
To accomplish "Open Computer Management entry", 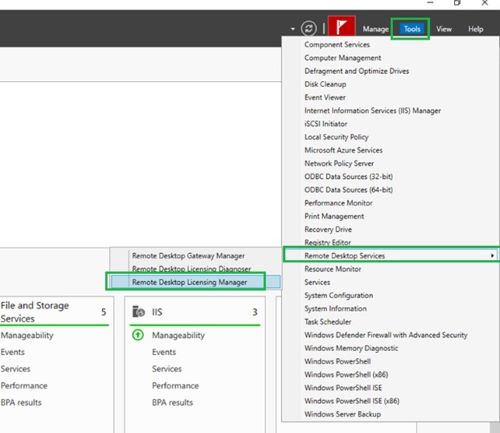I will pyautogui.click(x=343, y=58).
